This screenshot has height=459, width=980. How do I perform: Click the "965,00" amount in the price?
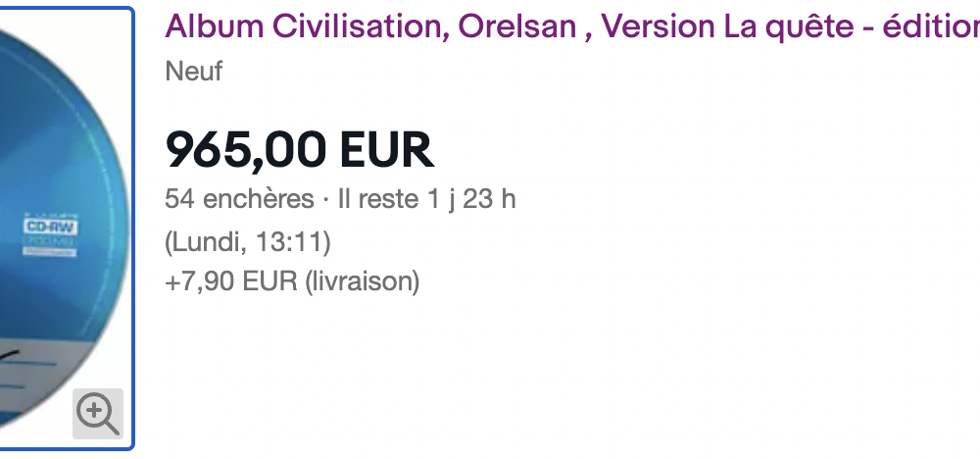click(246, 150)
